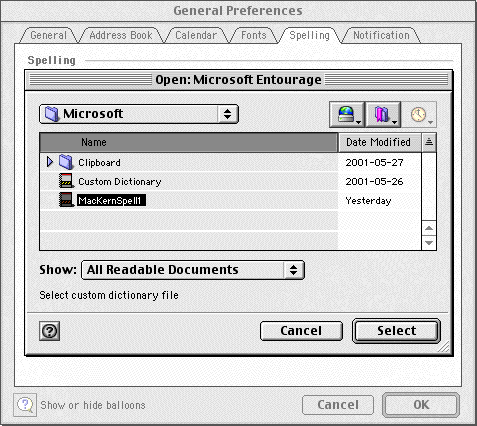477x426 pixels.
Task: Open the Recent items clock icon
Action: (x=419, y=115)
